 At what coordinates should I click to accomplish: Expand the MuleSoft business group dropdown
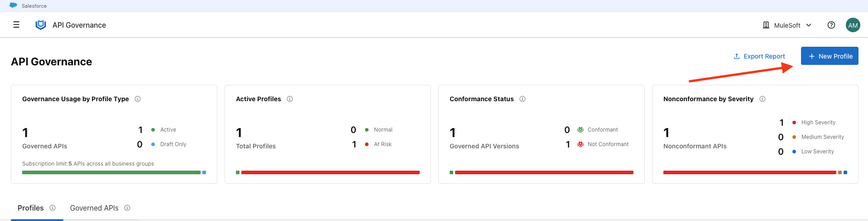click(x=787, y=25)
